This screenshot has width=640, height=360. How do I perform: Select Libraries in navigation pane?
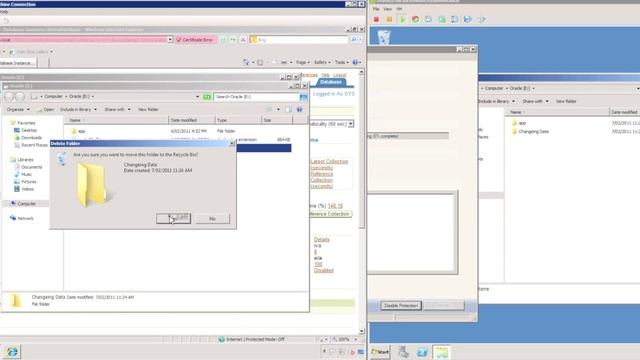tap(25, 160)
